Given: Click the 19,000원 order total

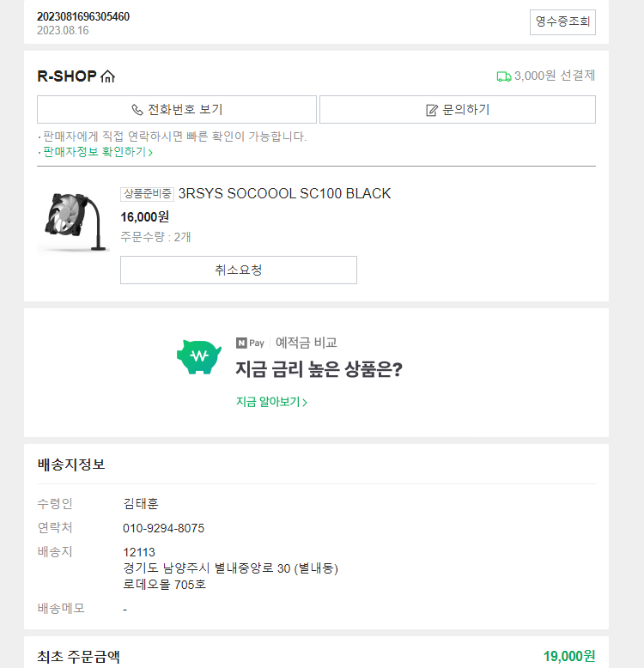Looking at the screenshot, I should click(568, 657).
